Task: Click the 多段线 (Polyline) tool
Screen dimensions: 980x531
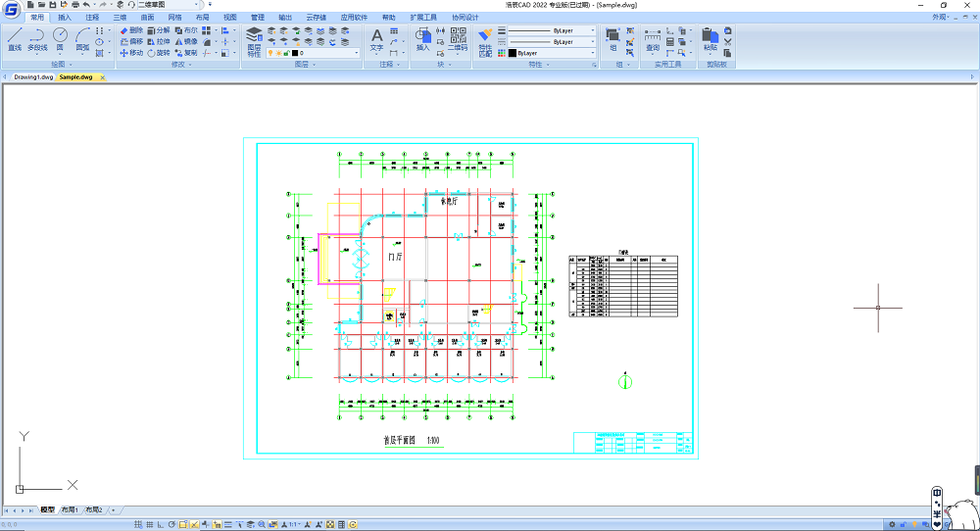Action: tap(37, 39)
